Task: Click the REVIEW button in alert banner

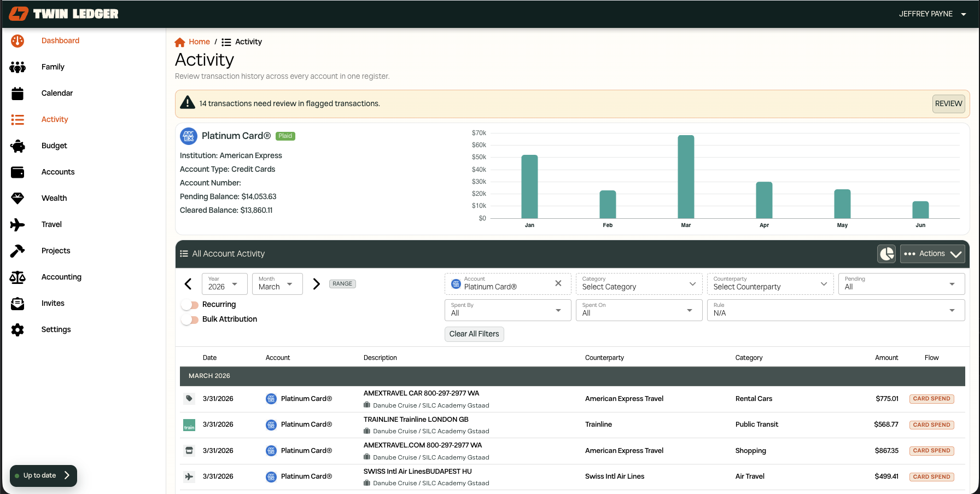Action: pos(948,103)
